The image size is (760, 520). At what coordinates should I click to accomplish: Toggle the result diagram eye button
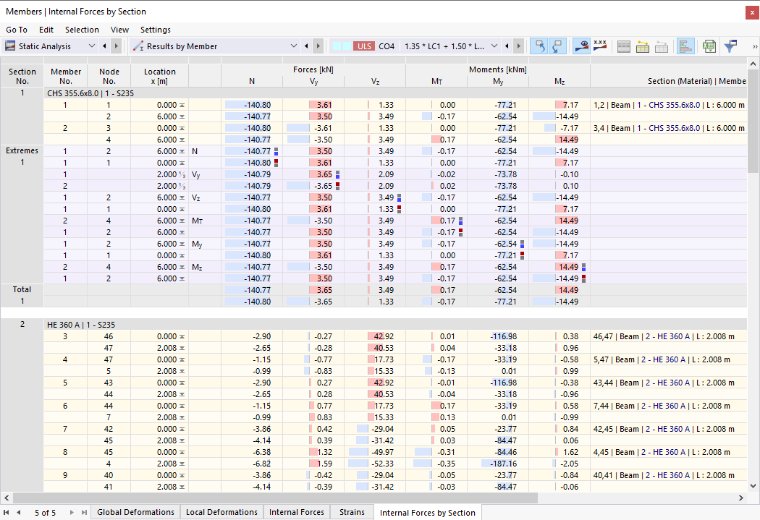click(581, 47)
